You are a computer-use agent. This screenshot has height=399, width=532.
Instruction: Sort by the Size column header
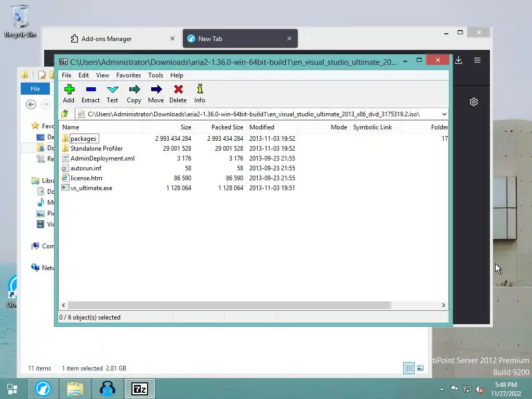click(168, 127)
